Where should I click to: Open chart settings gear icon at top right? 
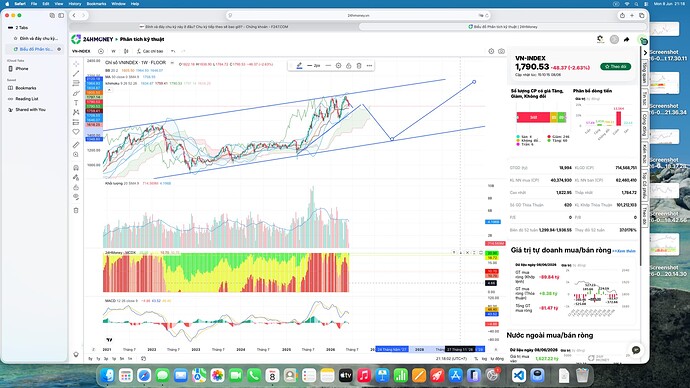pyautogui.click(x=491, y=51)
